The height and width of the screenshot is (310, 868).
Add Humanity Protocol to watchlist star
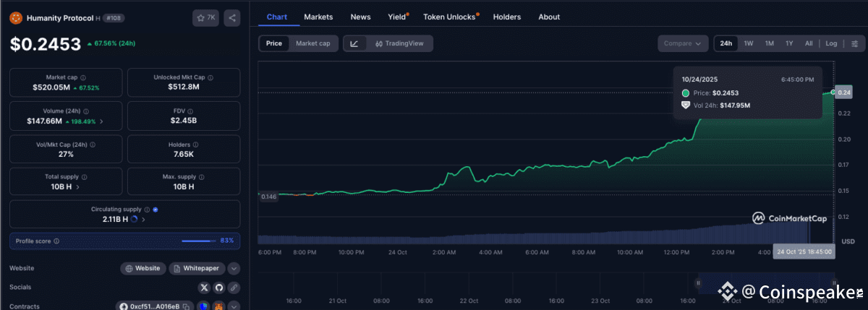coord(206,17)
